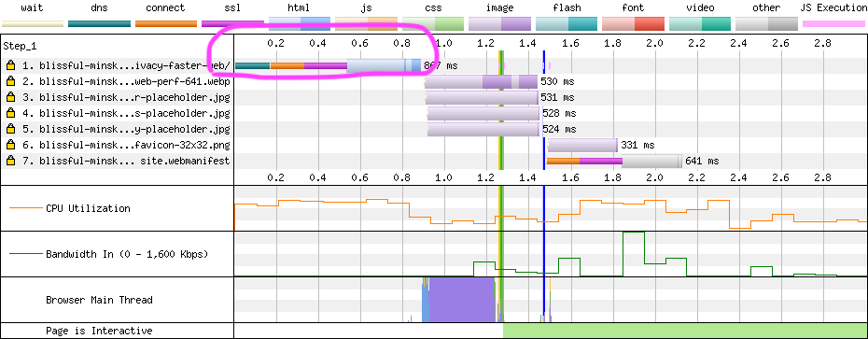Click the JS Execution legend label

[x=833, y=7]
